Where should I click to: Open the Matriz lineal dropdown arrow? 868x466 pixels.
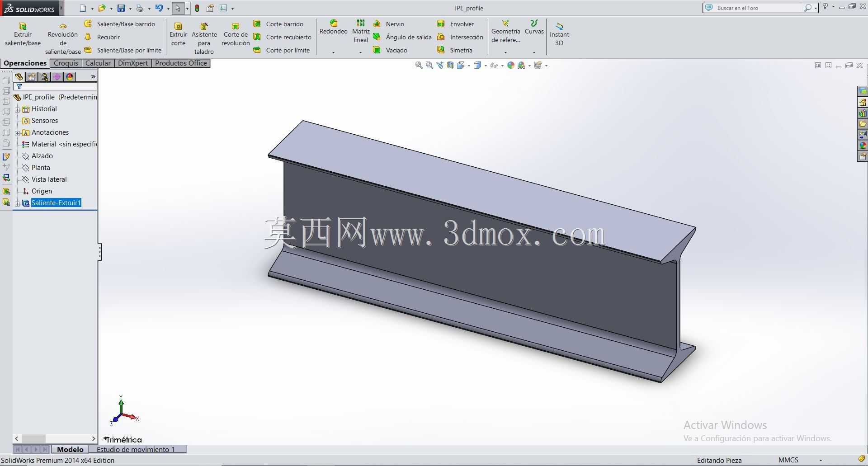[x=361, y=52]
